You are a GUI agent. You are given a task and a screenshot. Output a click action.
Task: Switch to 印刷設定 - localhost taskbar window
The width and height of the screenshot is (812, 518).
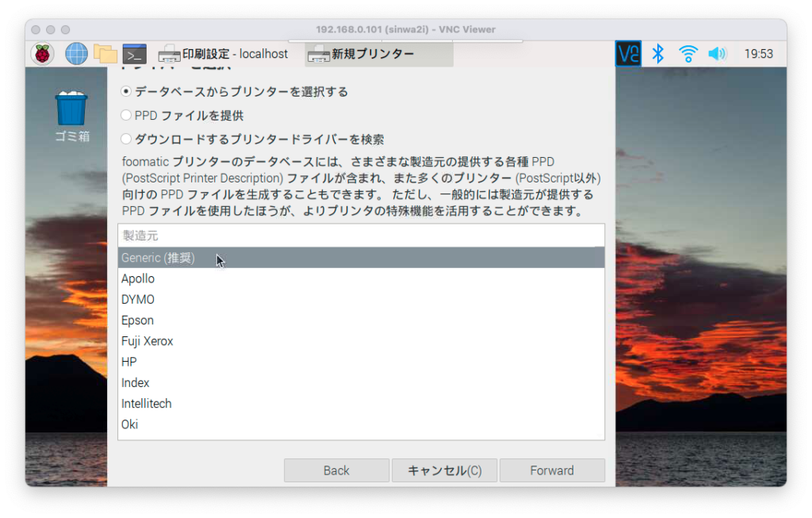point(223,54)
